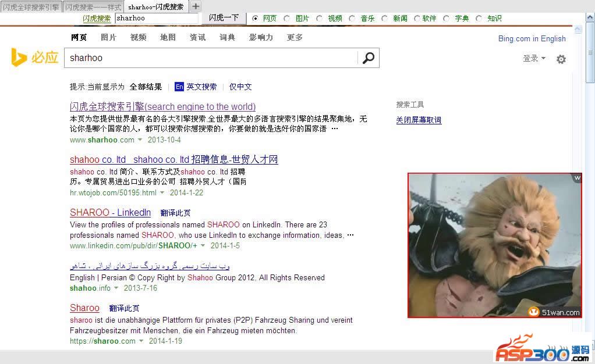Open the 影响力 Bing navigation item
The image size is (595, 364).
click(261, 37)
